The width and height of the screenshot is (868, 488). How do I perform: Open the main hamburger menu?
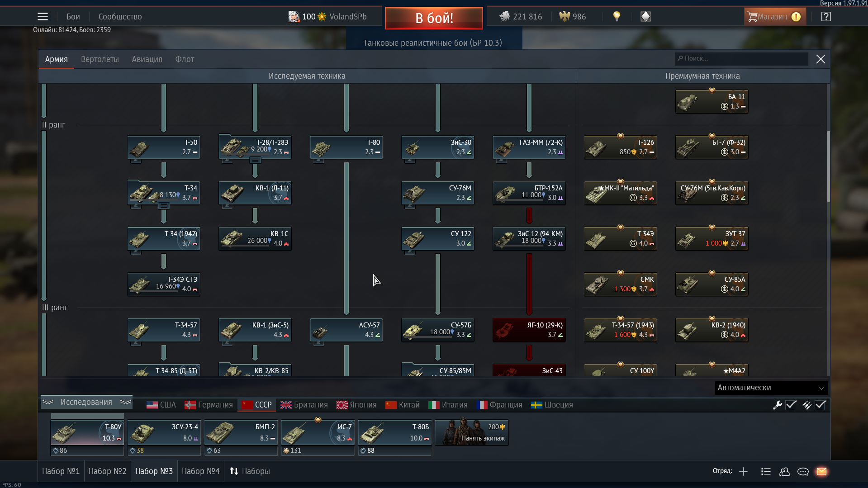[43, 17]
